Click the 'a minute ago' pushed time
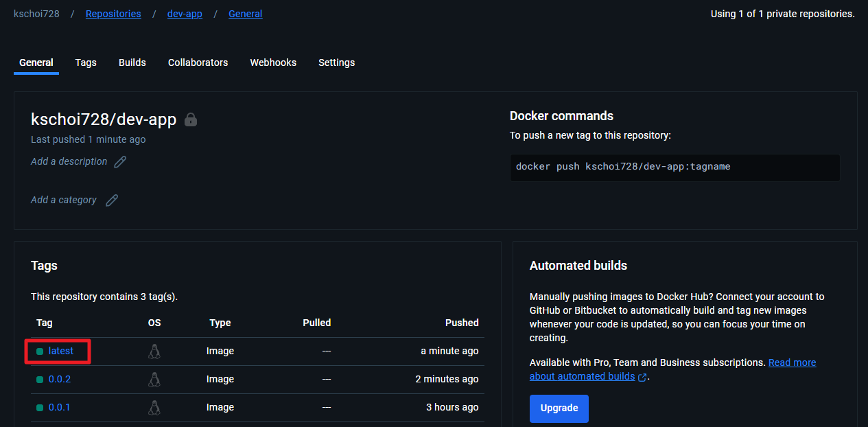868x427 pixels. [449, 351]
